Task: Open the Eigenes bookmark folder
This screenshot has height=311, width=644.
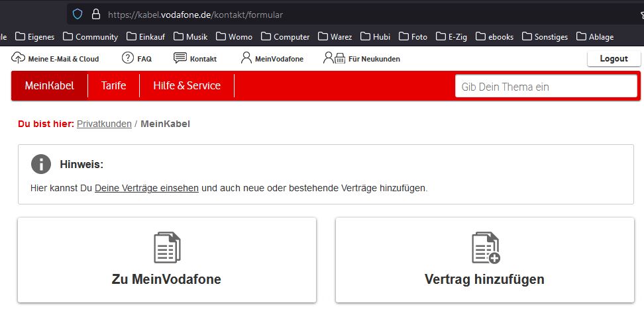Action: 34,36
